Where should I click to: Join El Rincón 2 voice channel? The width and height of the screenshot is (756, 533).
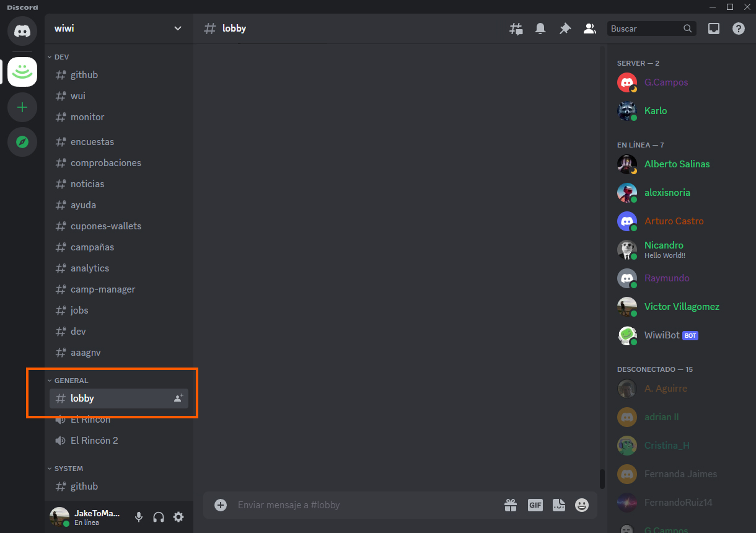(119, 441)
